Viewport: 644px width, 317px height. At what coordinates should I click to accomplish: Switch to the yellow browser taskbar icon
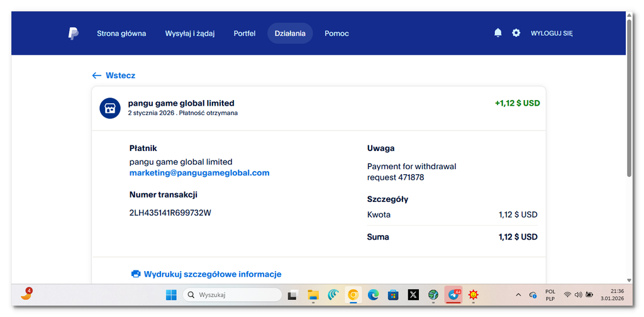[x=353, y=295]
